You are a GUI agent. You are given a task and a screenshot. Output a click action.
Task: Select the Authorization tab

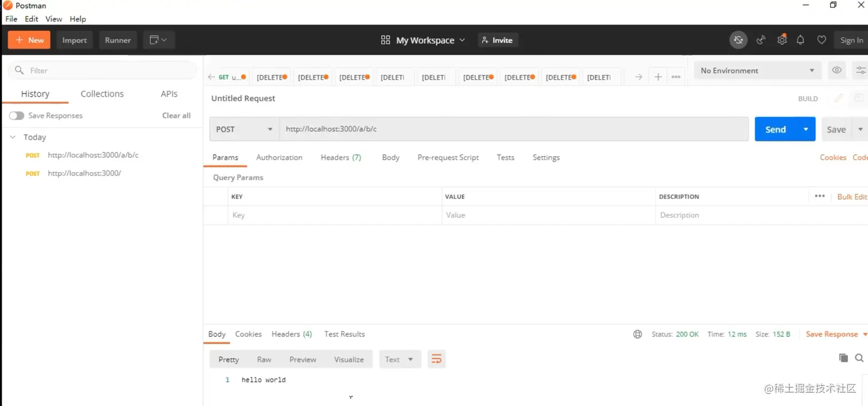(279, 158)
